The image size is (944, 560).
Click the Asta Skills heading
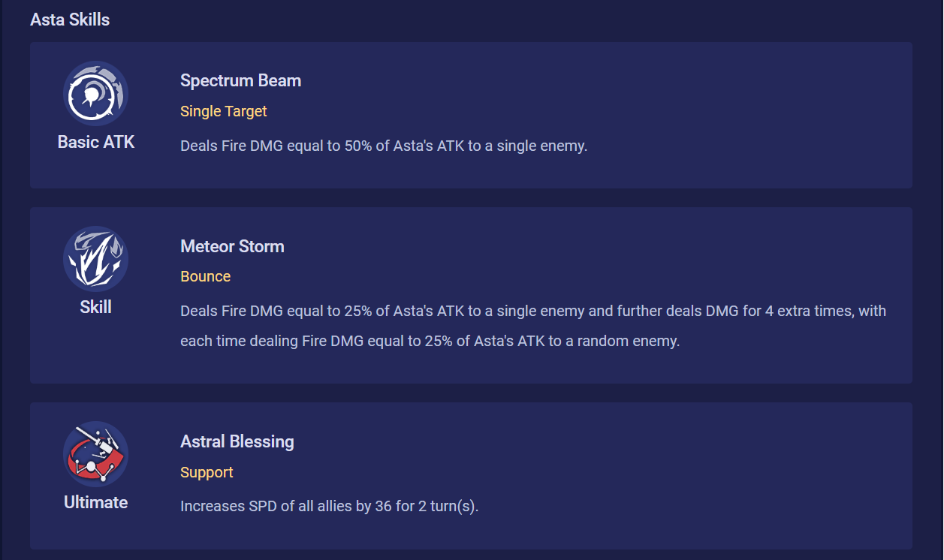click(70, 20)
